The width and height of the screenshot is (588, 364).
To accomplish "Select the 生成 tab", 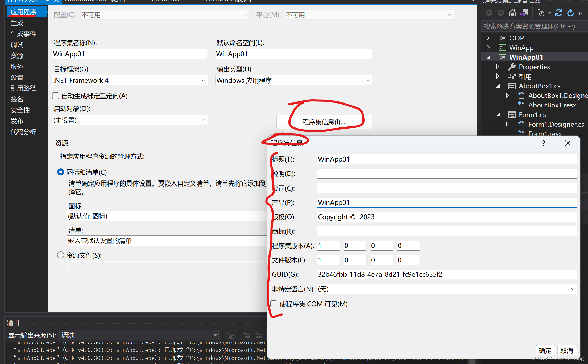I will [17, 23].
